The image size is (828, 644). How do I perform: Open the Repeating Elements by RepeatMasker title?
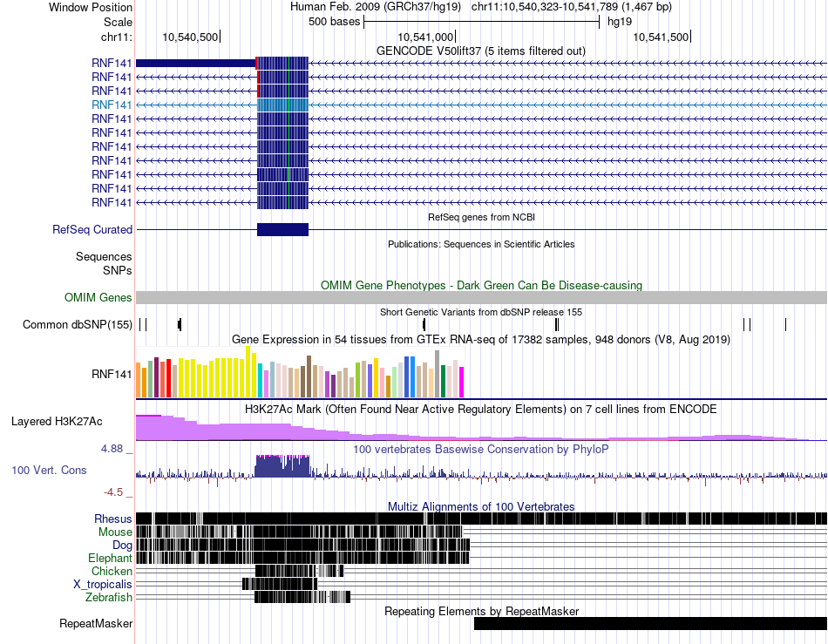point(481,611)
